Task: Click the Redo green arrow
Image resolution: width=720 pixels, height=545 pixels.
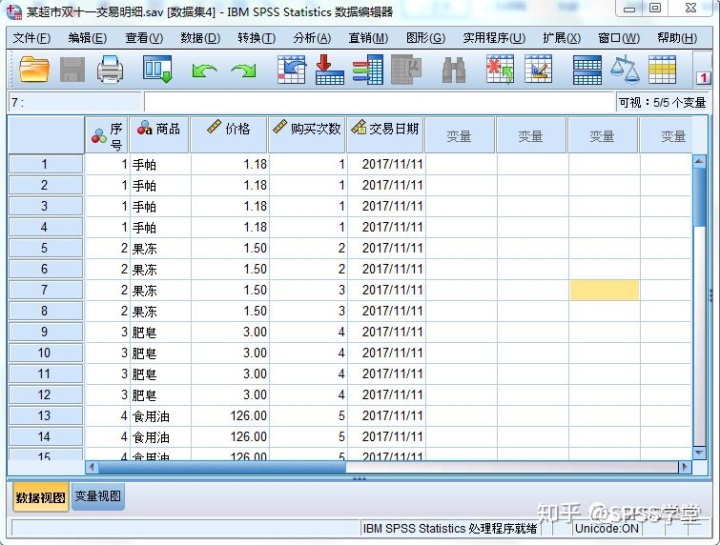Action: [x=243, y=71]
